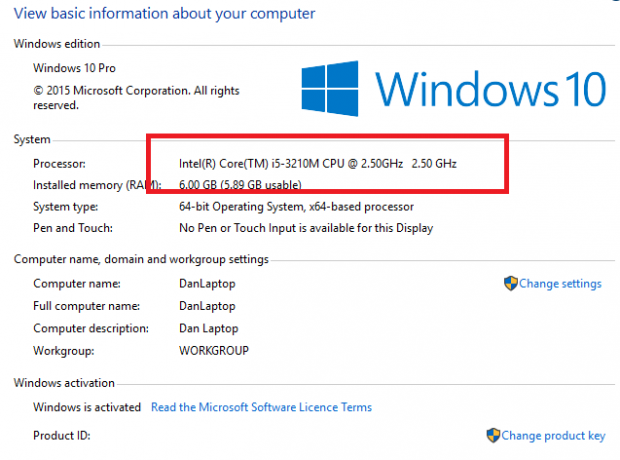This screenshot has height=460, width=620.
Task: Click the '6.00 GB (5.89 GB usable)' memory value
Action: click(x=240, y=185)
